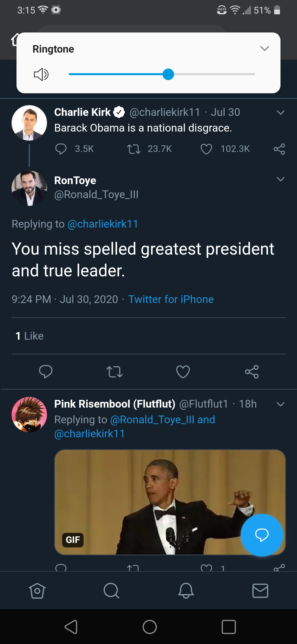297x644 pixels.
Task: Switch to the Notifications bell tab
Action: click(x=186, y=591)
